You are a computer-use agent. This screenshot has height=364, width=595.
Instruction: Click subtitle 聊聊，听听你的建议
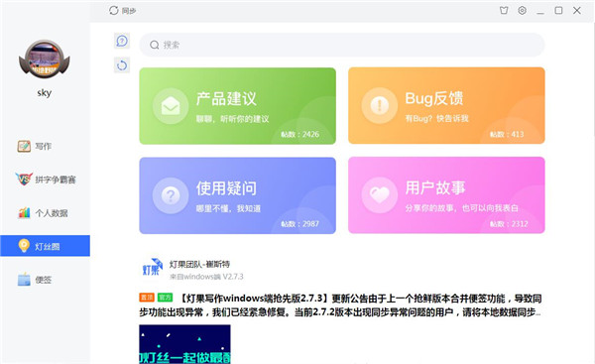coord(233,119)
